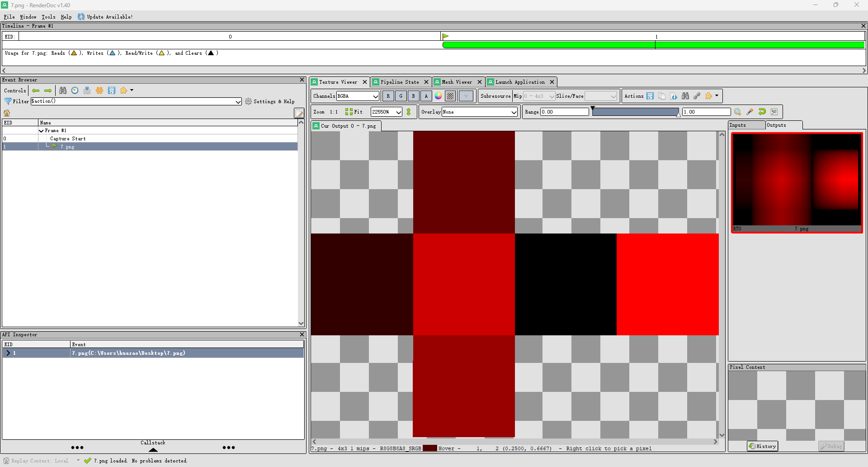Click the magnifier auto-fit range icon
This screenshot has height=467, width=868.
point(738,112)
